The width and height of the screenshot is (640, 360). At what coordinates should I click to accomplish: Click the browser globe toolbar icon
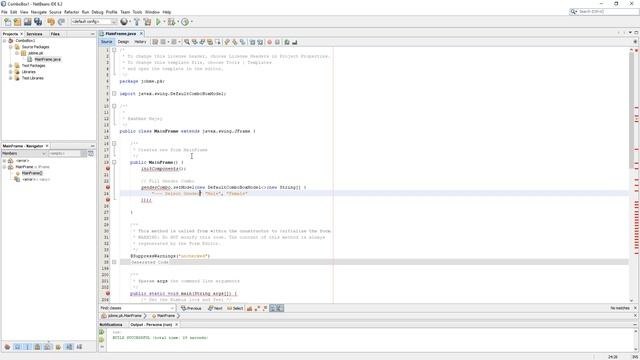[x=124, y=22]
